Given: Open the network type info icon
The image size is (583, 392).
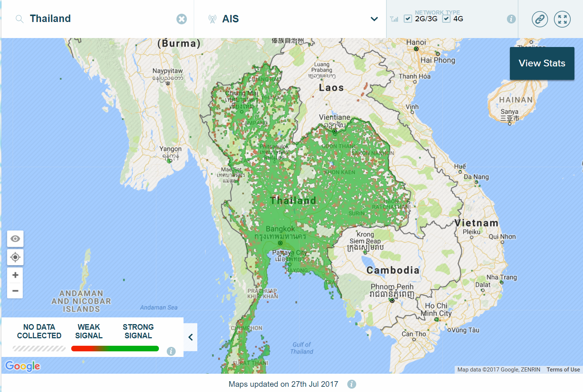Looking at the screenshot, I should click(511, 19).
